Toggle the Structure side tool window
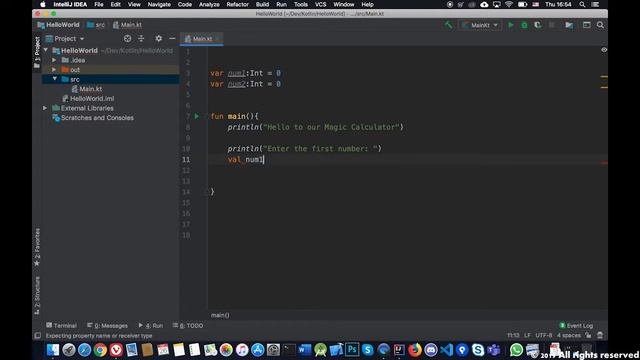Screen dimensions: 640x360 [37, 296]
